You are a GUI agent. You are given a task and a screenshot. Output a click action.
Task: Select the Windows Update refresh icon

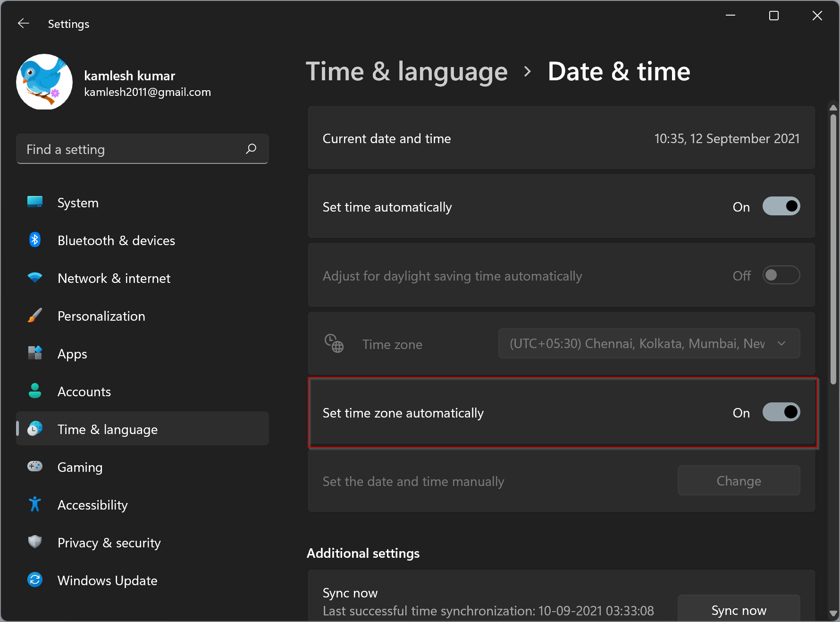point(35,580)
